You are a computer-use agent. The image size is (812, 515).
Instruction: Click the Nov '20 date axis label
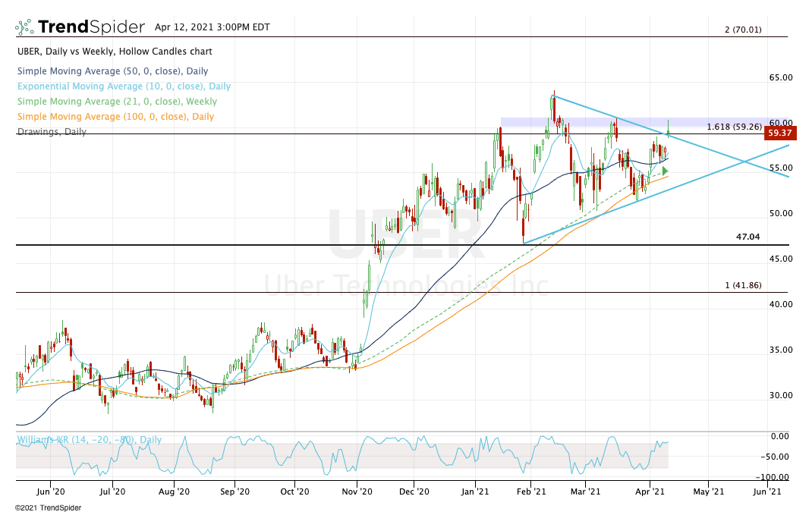tap(357, 491)
